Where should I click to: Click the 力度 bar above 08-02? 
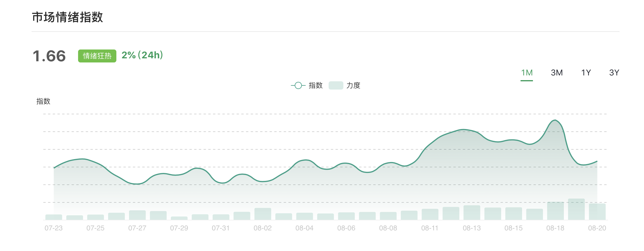point(262,214)
